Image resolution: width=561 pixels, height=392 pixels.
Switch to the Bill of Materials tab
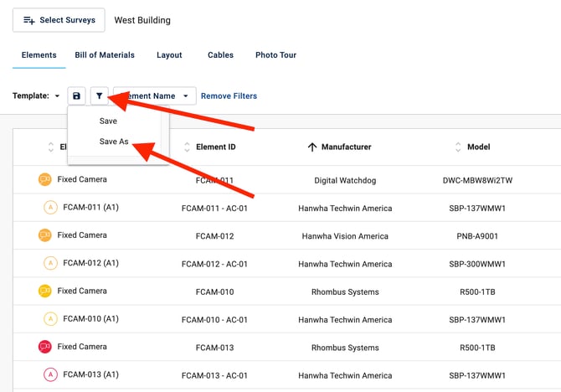tap(105, 55)
